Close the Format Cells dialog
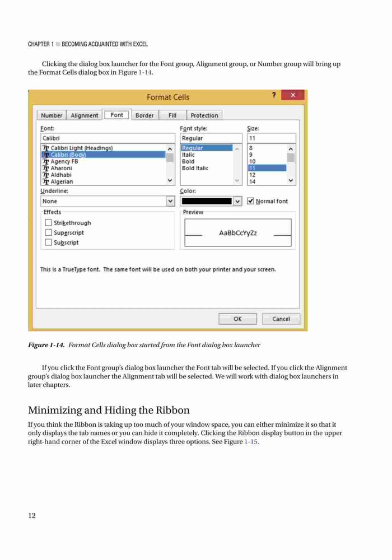 [293, 95]
